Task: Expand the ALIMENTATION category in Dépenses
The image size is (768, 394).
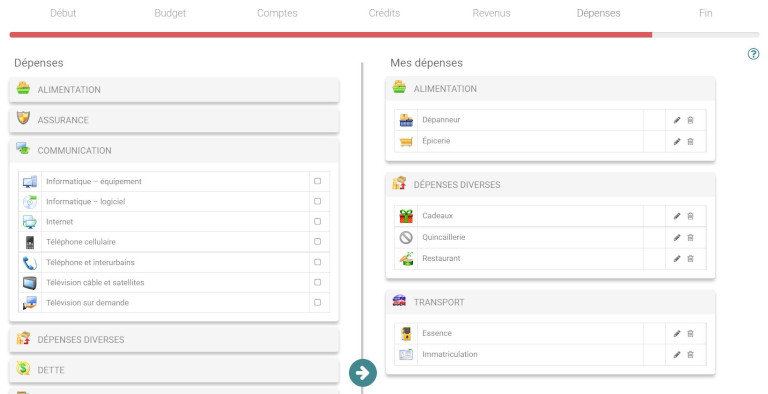Action: tap(174, 90)
